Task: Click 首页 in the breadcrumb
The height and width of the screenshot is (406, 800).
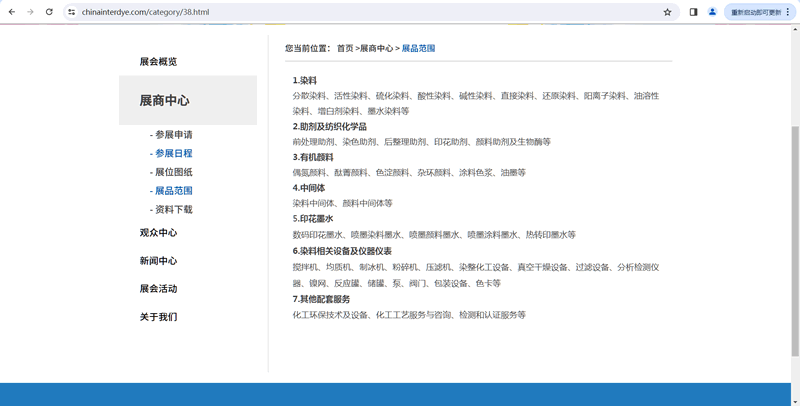Action: pyautogui.click(x=345, y=48)
